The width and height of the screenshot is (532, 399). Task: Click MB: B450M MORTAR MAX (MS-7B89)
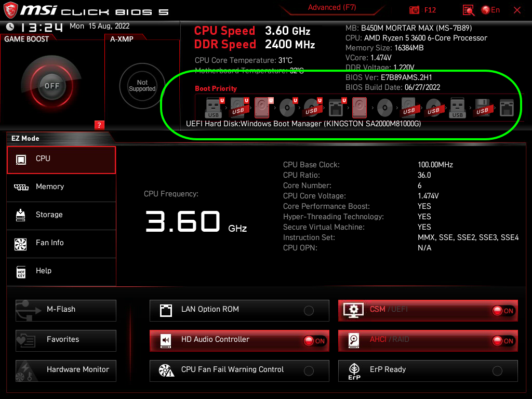(408, 28)
